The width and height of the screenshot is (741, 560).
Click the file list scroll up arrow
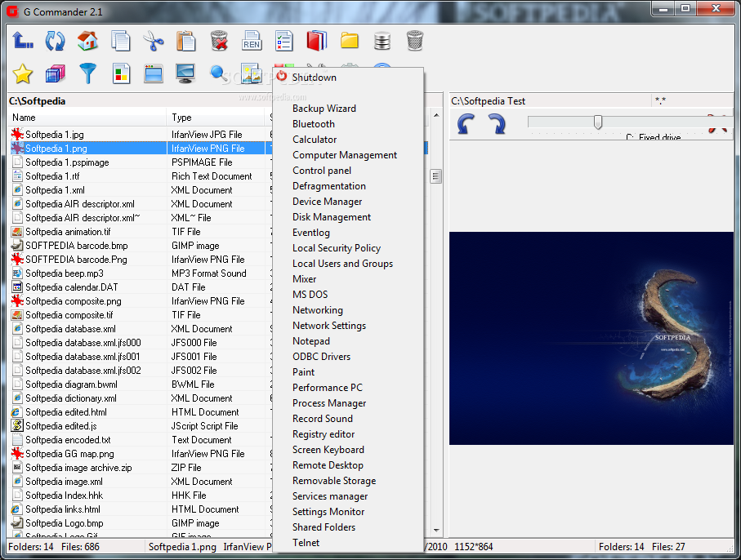pyautogui.click(x=435, y=115)
